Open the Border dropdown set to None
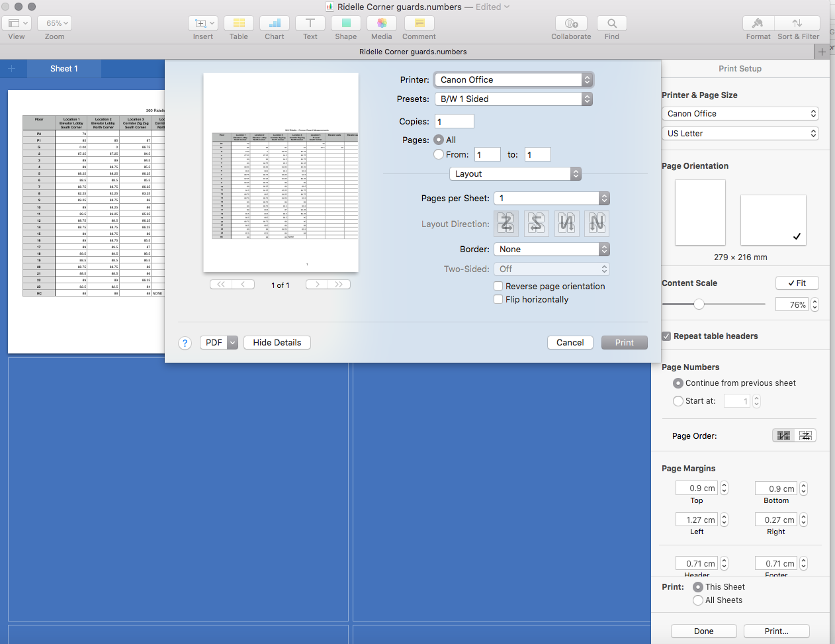This screenshot has width=835, height=644. (x=551, y=250)
